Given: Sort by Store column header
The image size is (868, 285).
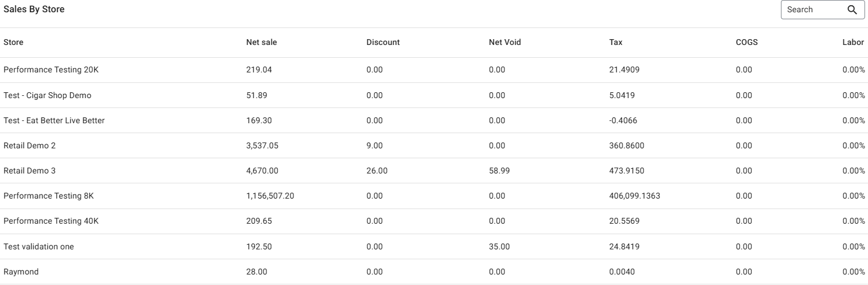Looking at the screenshot, I should coord(13,43).
